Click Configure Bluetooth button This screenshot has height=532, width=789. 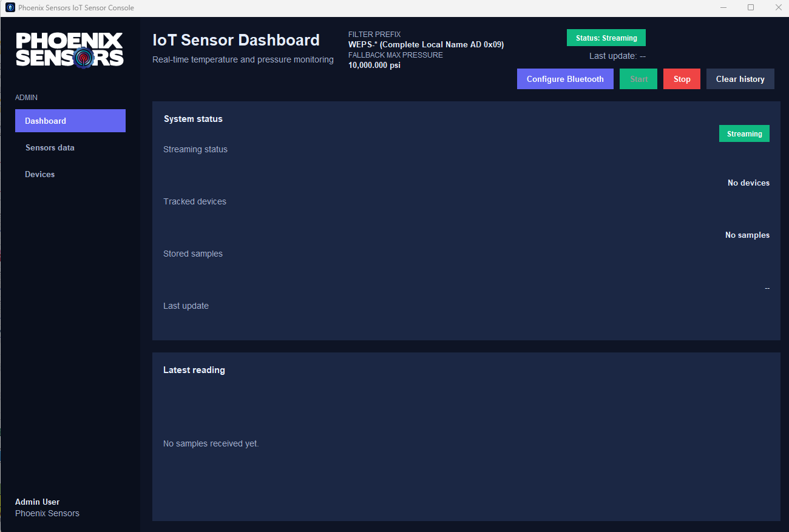pos(565,79)
